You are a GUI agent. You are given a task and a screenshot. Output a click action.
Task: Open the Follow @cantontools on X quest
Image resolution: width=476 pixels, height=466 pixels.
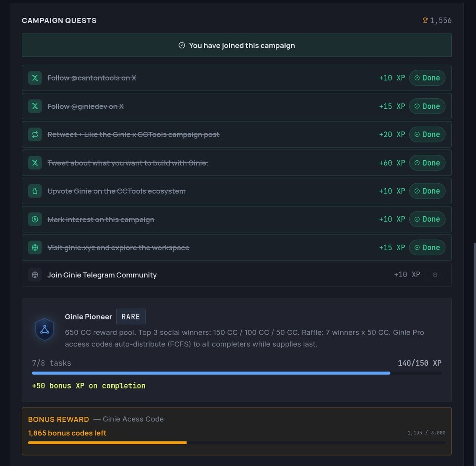(x=236, y=78)
